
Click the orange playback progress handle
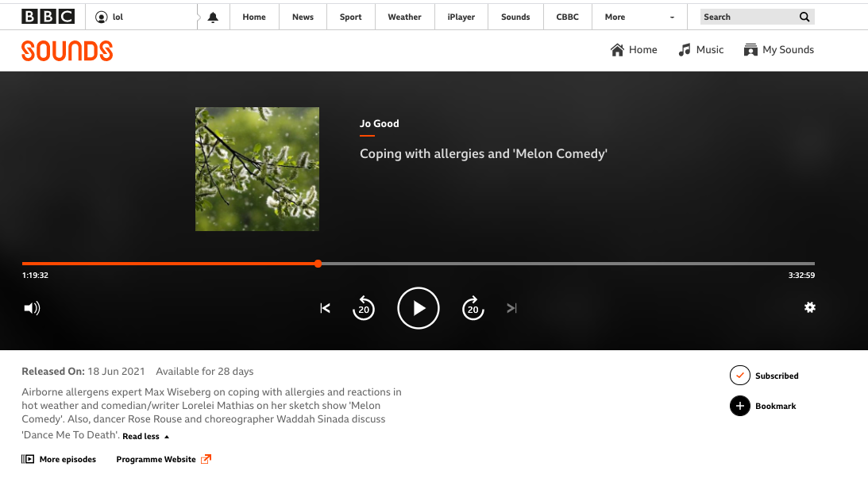coord(318,264)
